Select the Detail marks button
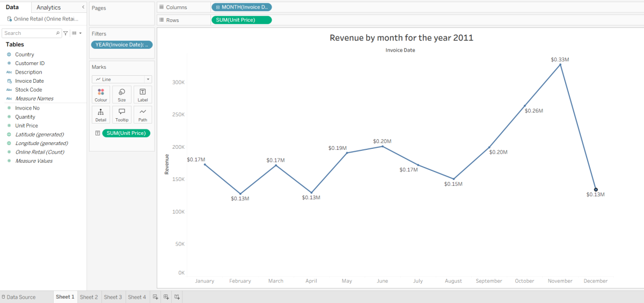This screenshot has height=303, width=644. pos(101,114)
